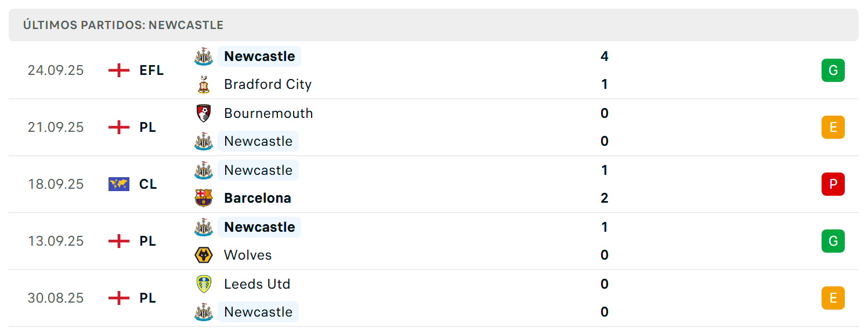The image size is (868, 334).
Task: Click the Barcelona club crest
Action: coord(203,198)
